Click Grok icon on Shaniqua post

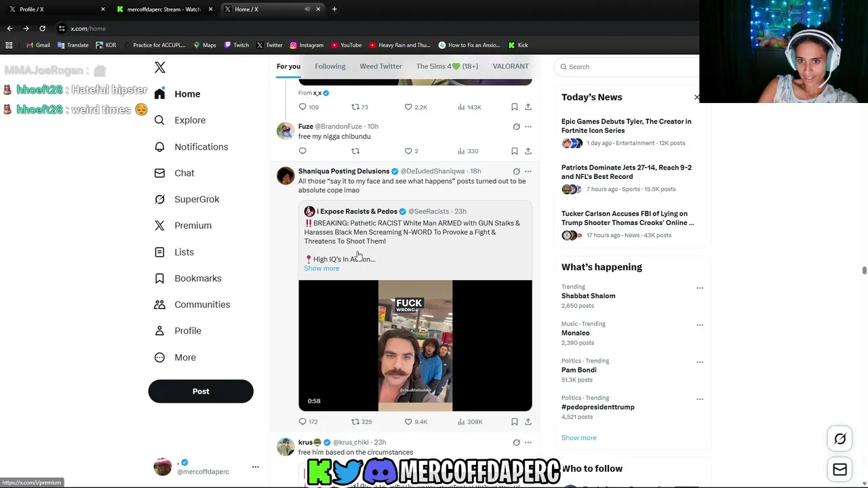(x=516, y=171)
